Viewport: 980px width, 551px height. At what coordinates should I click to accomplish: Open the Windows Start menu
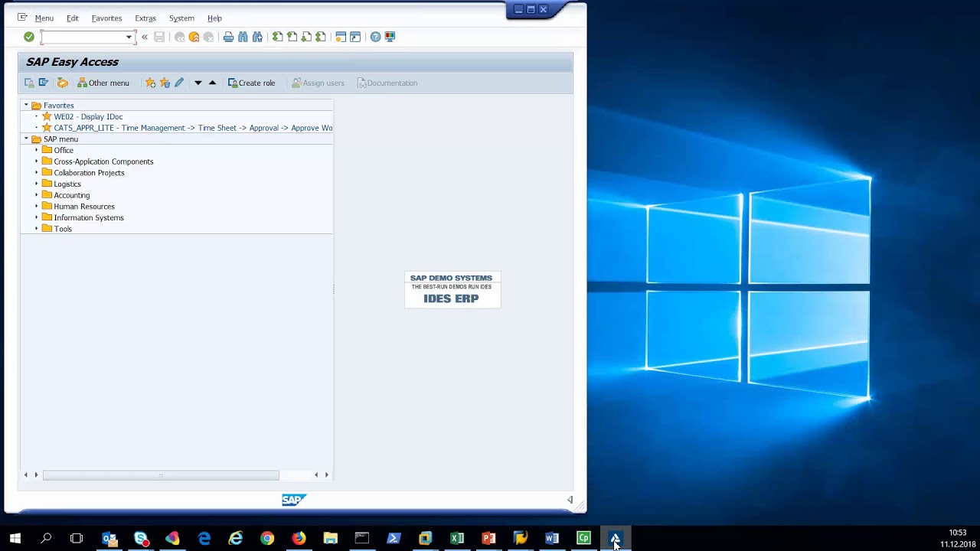(x=15, y=538)
